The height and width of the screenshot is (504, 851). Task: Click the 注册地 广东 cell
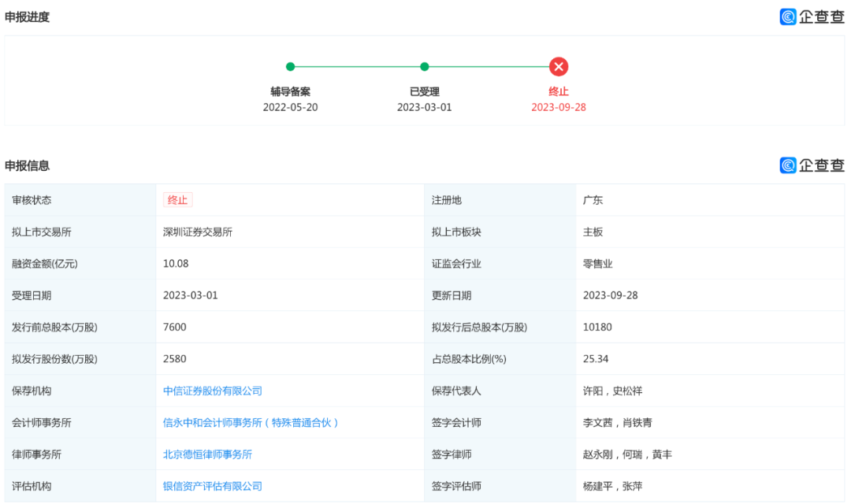pyautogui.click(x=592, y=199)
